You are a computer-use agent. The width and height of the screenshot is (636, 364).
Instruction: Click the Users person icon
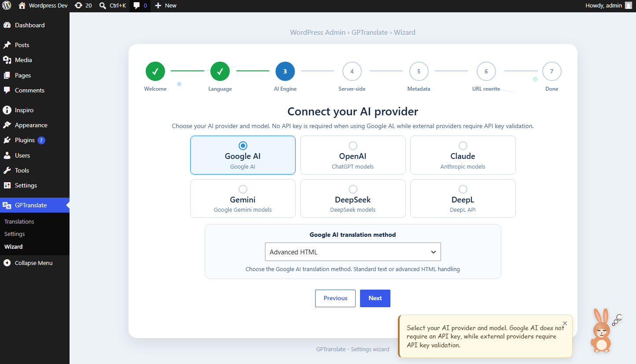(x=7, y=155)
